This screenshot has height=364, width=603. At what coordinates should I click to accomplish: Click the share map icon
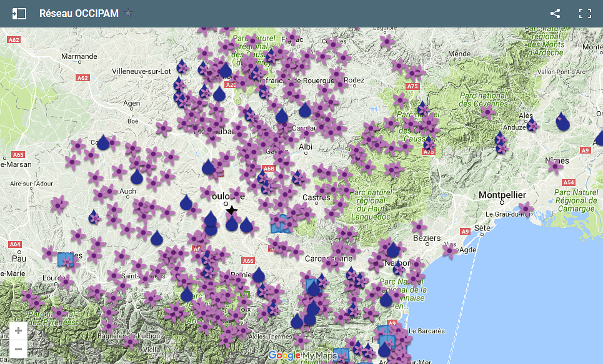555,13
